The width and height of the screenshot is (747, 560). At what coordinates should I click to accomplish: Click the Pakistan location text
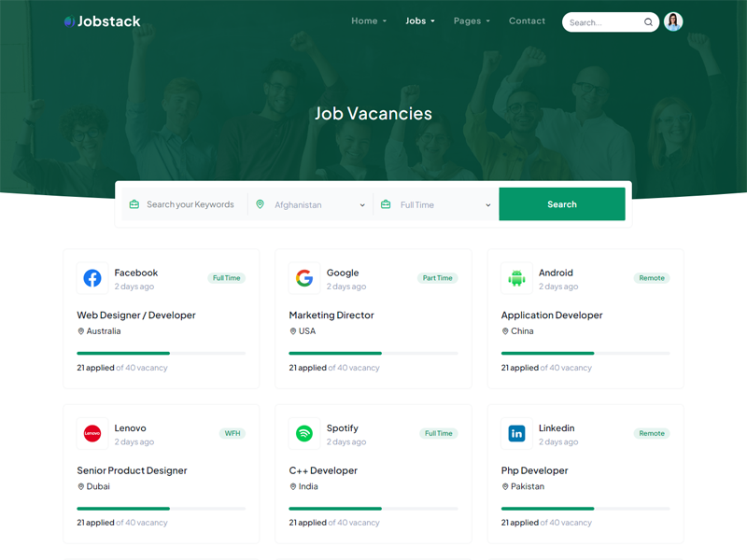(528, 486)
